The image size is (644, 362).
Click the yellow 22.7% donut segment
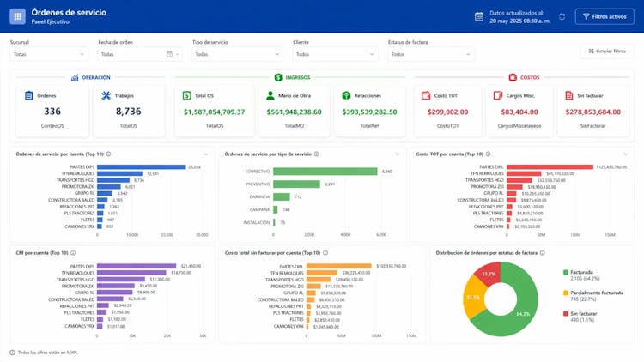pyautogui.click(x=473, y=297)
